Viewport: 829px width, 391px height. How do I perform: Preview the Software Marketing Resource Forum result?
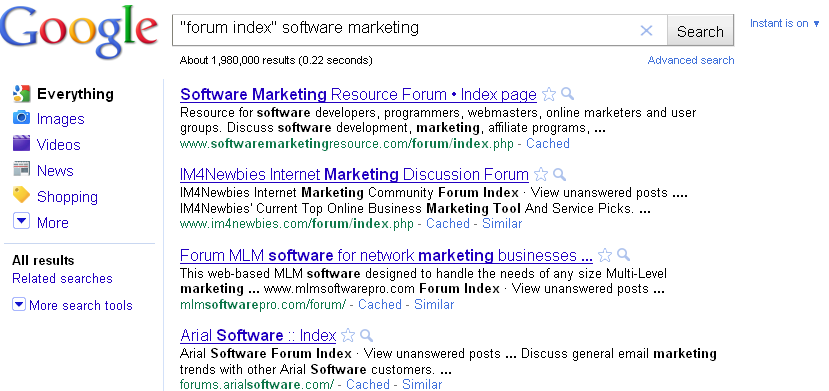click(x=567, y=94)
